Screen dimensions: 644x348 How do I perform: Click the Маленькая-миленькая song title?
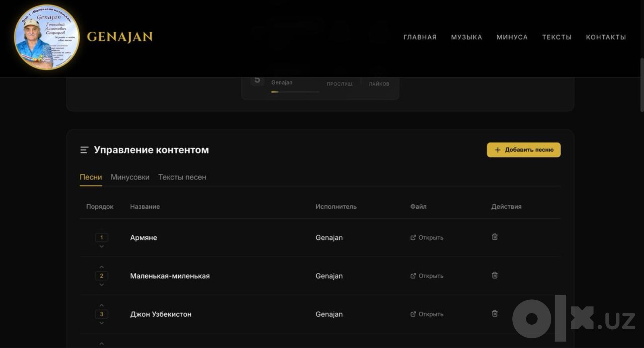click(170, 276)
